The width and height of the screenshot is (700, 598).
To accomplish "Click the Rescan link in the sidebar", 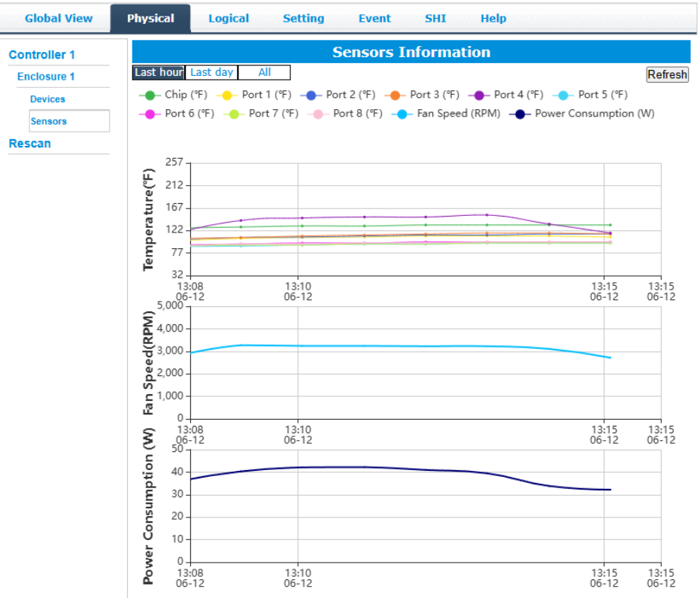I will coord(29,143).
